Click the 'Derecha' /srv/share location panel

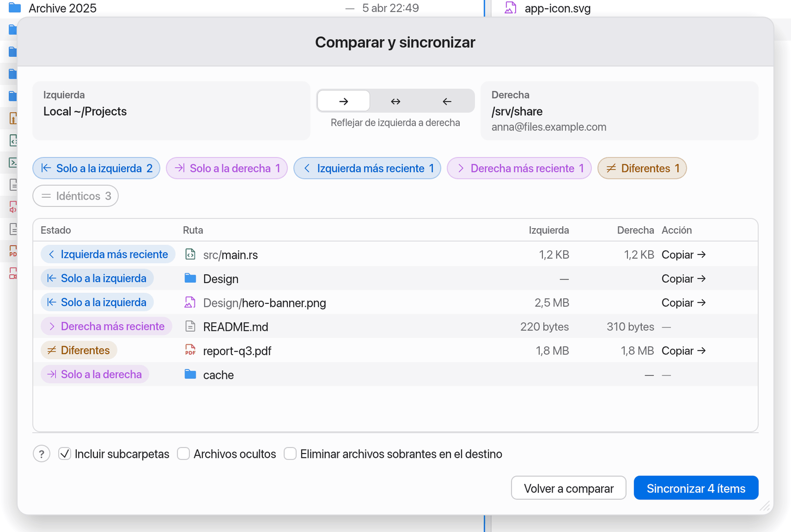pos(619,111)
